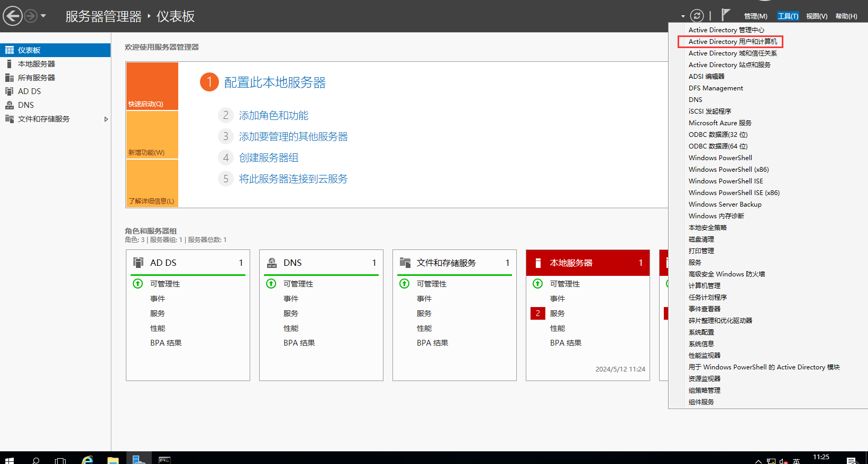Select AD DS icon in the sidebar
The image size is (868, 464).
pyautogui.click(x=10, y=91)
